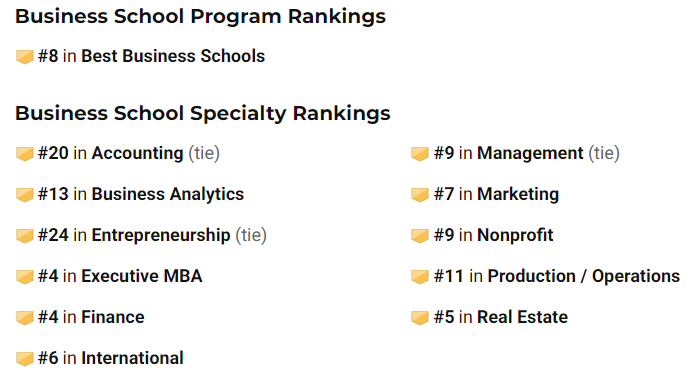The width and height of the screenshot is (694, 375).
Task: Click the badge icon next to International
Action: 25,359
